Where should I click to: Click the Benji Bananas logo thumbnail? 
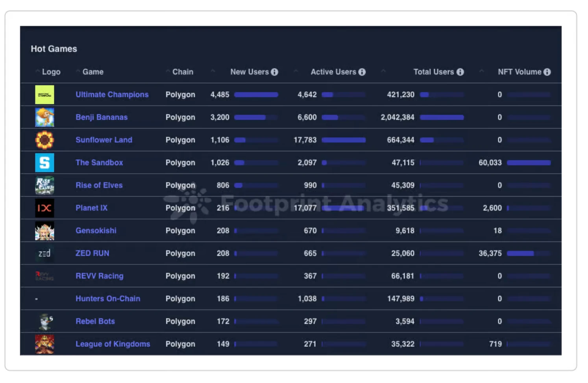[x=44, y=117]
